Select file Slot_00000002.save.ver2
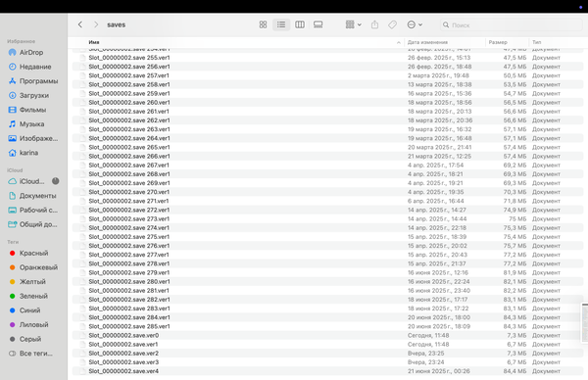 [x=327, y=354]
